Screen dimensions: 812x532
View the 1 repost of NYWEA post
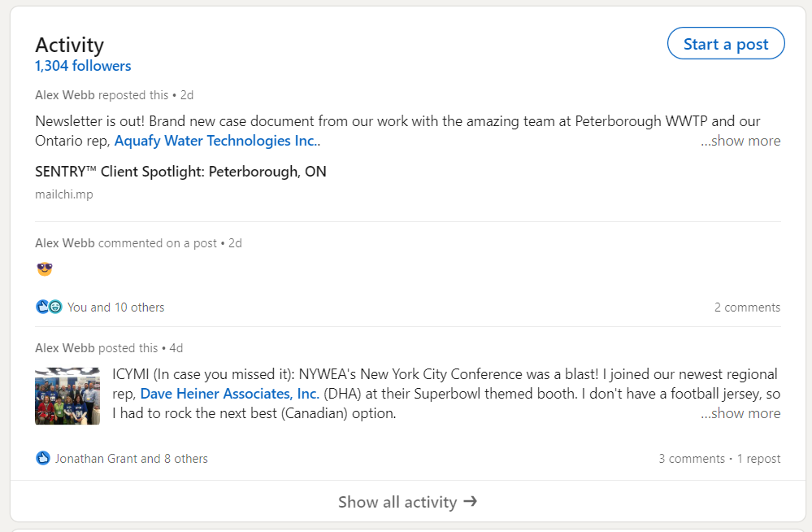(758, 459)
